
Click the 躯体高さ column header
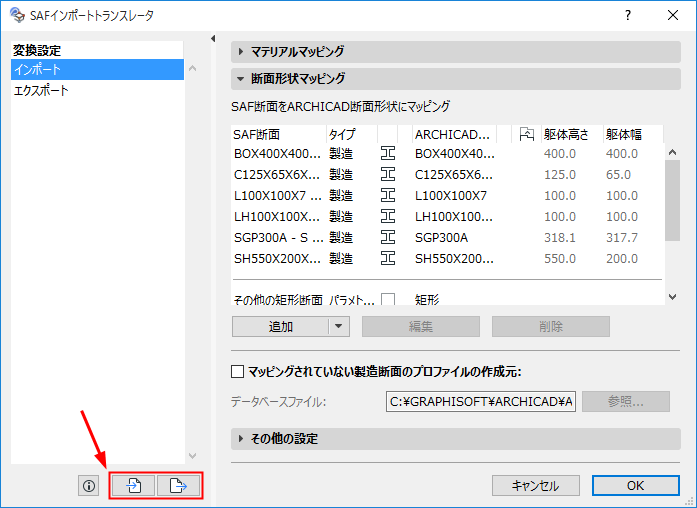[572, 134]
